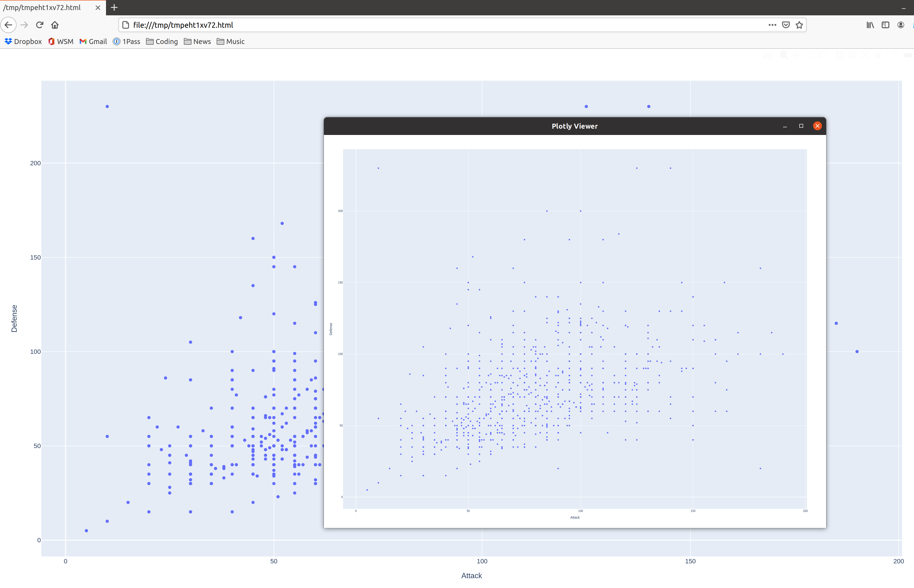Screen dimensions: 914x588
Task: Open a new tab with the plus button
Action: click(x=114, y=7)
